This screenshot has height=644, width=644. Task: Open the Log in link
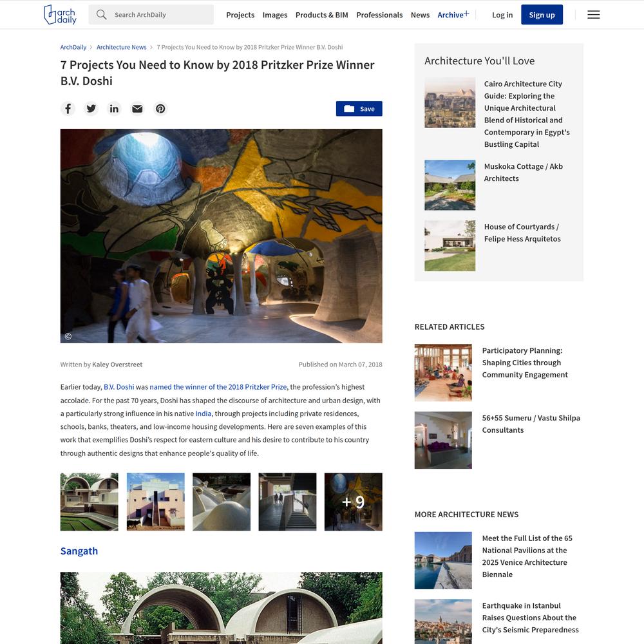click(x=502, y=15)
